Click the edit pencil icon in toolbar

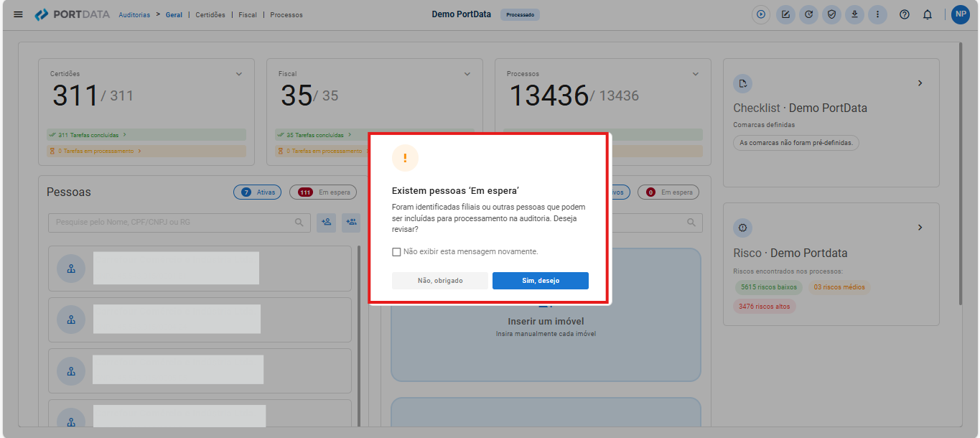tap(785, 14)
